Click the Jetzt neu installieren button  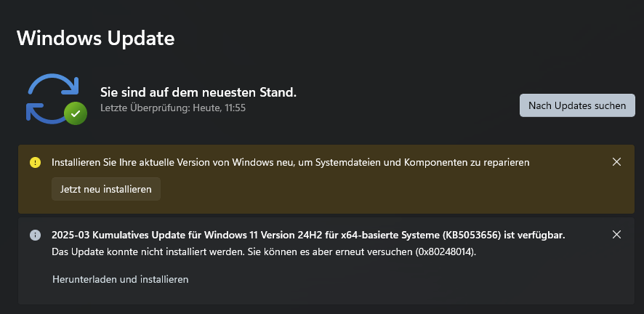(x=105, y=189)
